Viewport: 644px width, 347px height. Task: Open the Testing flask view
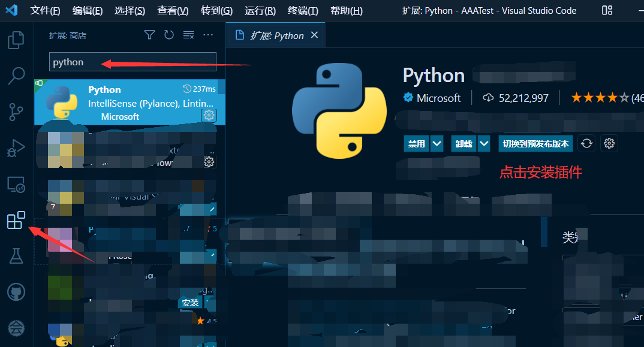click(x=16, y=256)
